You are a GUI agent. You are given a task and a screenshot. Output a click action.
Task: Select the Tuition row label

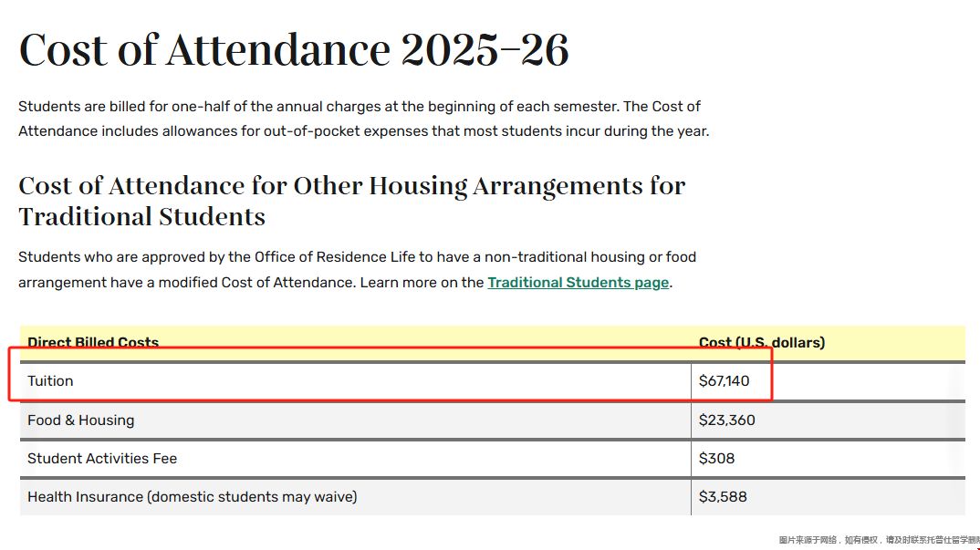click(50, 381)
